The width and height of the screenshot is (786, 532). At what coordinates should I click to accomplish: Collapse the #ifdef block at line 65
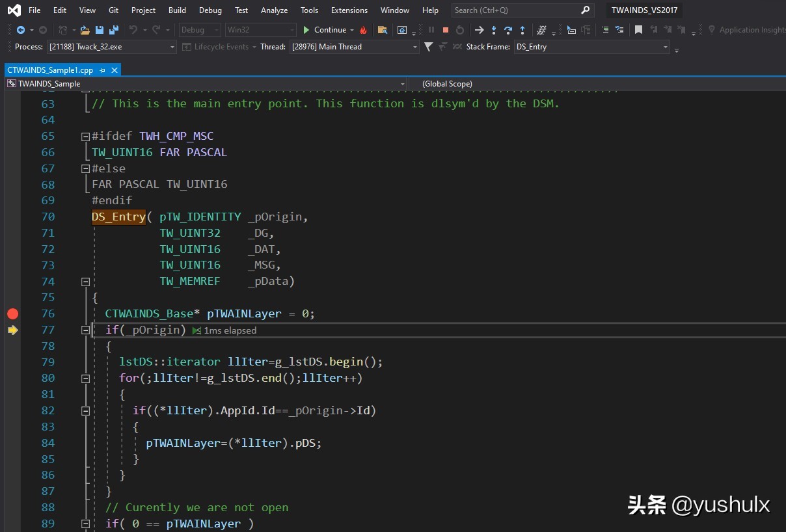85,137
